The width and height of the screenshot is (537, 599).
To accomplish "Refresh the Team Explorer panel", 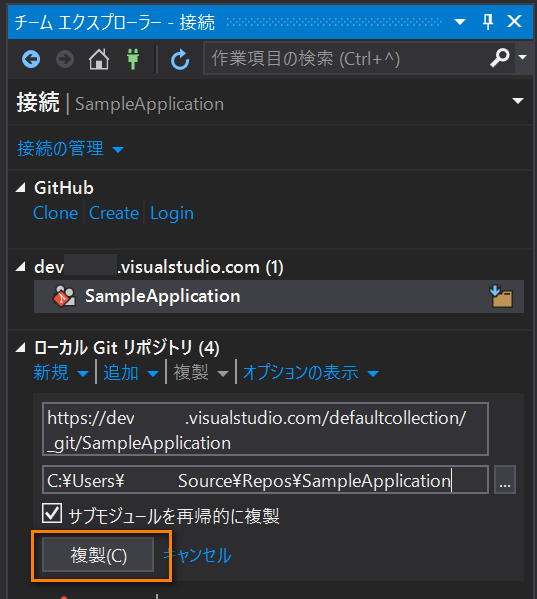I will pos(180,60).
